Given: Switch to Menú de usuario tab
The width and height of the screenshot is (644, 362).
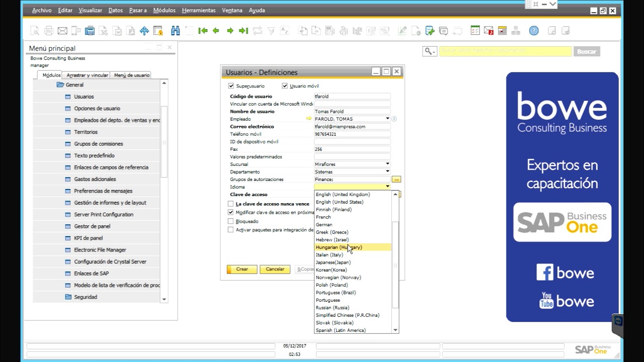Looking at the screenshot, I should click(x=132, y=75).
